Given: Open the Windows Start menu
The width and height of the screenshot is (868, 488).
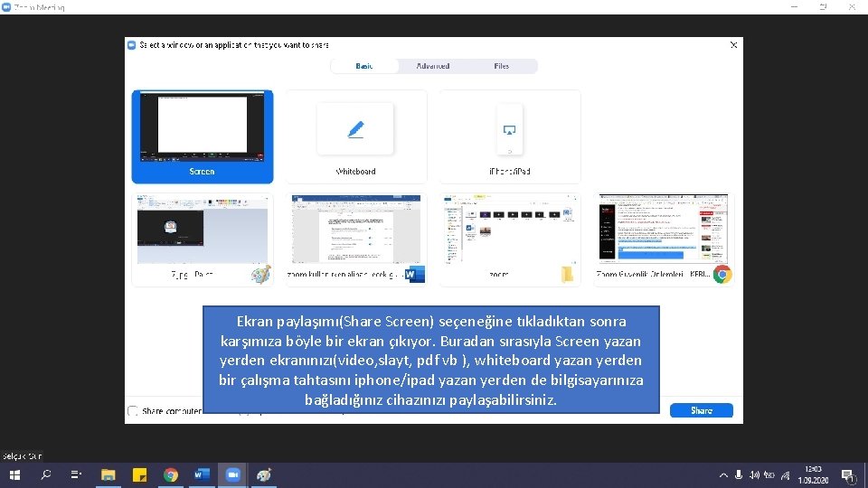Looking at the screenshot, I should coord(15,474).
